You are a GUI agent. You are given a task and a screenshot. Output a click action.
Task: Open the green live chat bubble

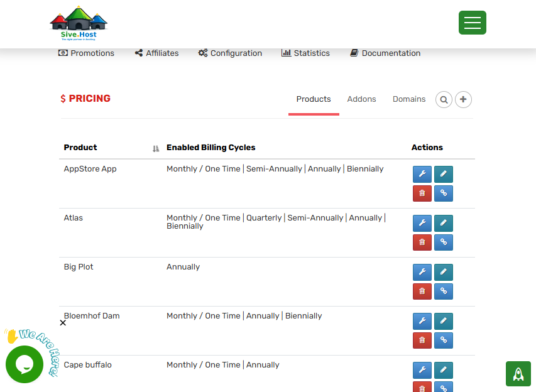point(25,364)
